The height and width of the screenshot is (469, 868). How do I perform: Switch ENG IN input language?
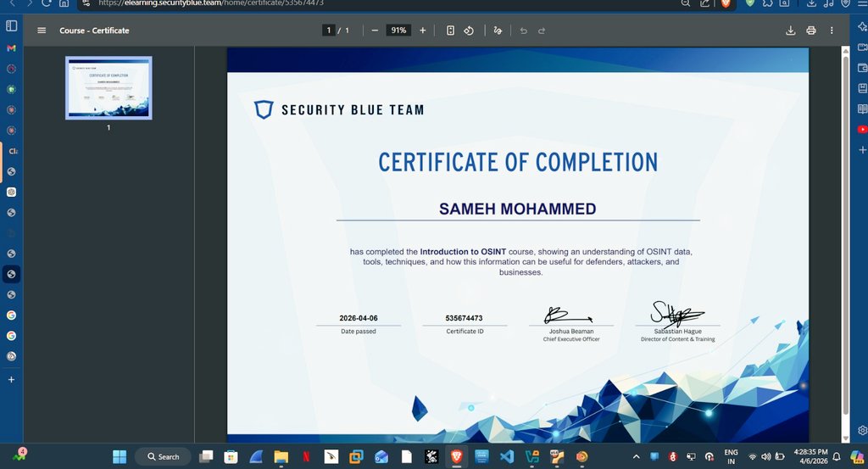point(731,457)
